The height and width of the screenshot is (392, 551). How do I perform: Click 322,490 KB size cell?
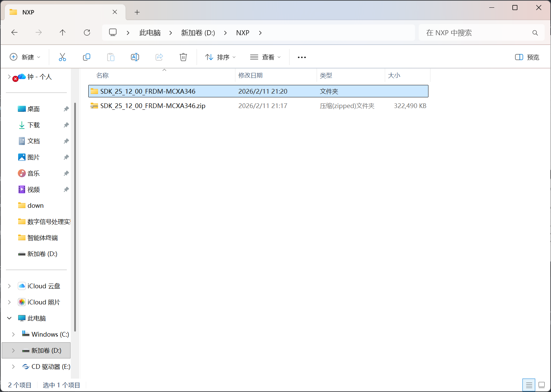pos(410,106)
